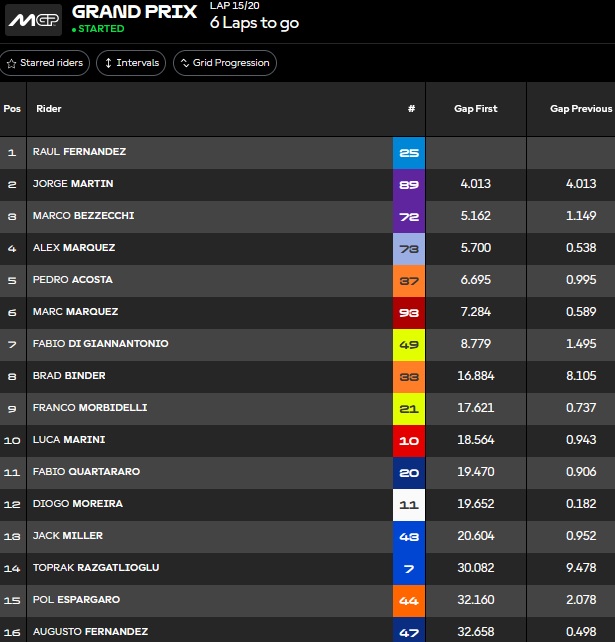This screenshot has width=615, height=642.
Task: Click the Gap First value 5.162
Action: (x=476, y=215)
